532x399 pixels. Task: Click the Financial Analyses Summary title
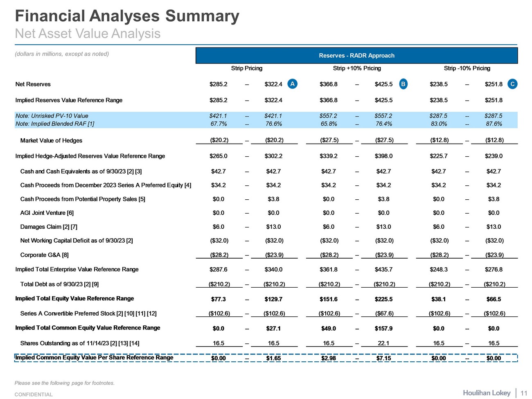pyautogui.click(x=127, y=16)
